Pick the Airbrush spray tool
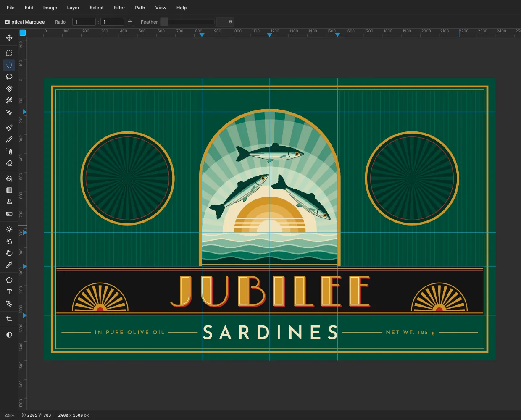 (9, 151)
